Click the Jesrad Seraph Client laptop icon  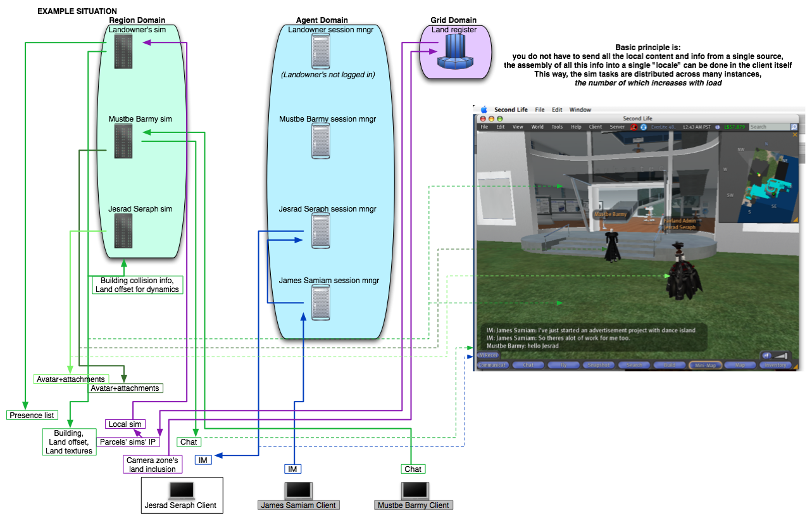point(181,490)
